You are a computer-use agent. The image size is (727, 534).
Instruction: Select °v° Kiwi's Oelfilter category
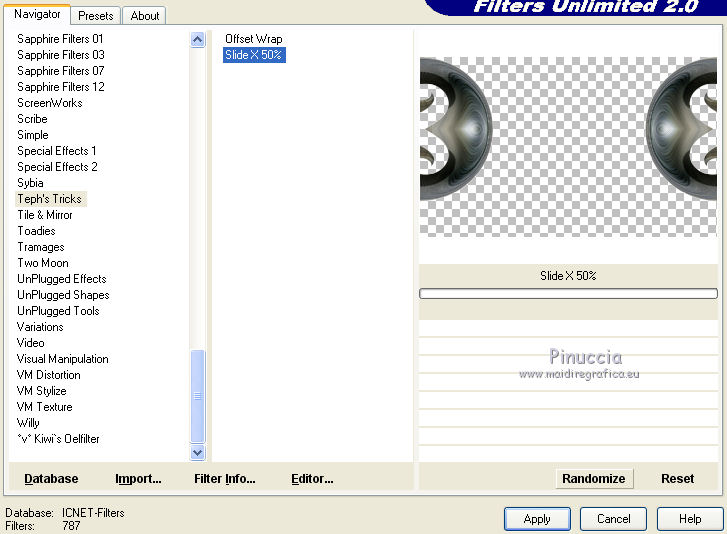[58, 439]
